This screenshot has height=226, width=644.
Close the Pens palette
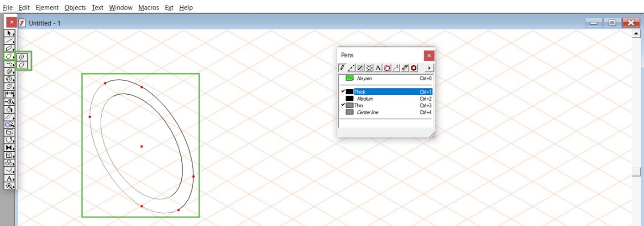point(429,56)
